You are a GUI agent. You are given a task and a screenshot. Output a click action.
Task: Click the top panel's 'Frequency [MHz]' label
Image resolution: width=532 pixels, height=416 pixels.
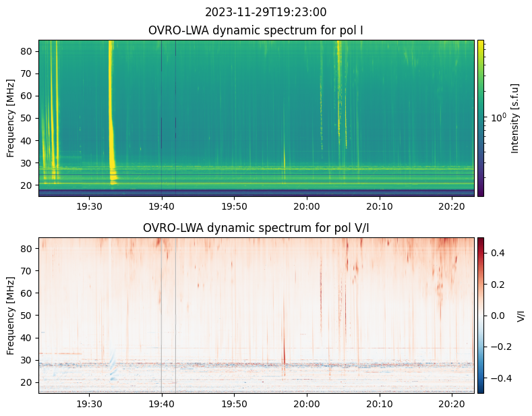click(x=11, y=118)
